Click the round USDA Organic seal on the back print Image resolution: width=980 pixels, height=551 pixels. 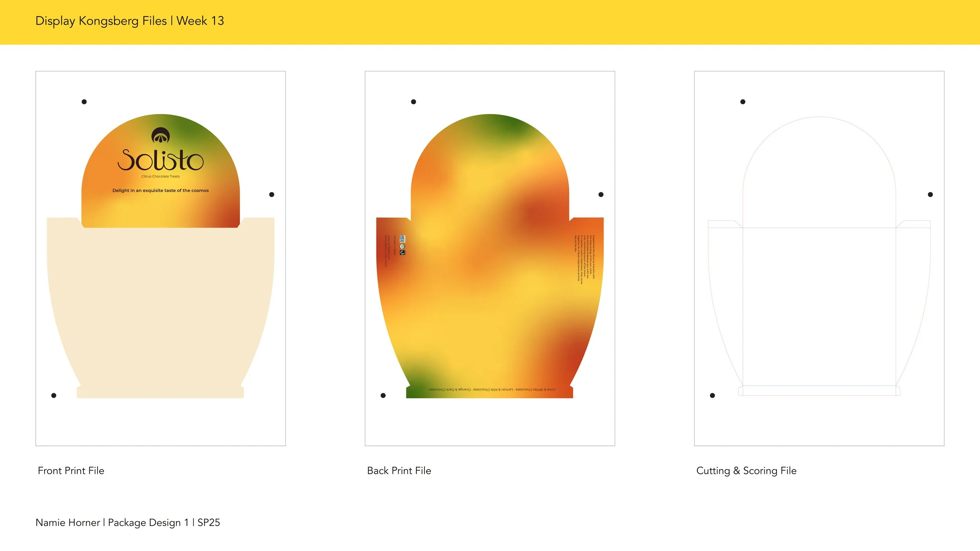403,246
